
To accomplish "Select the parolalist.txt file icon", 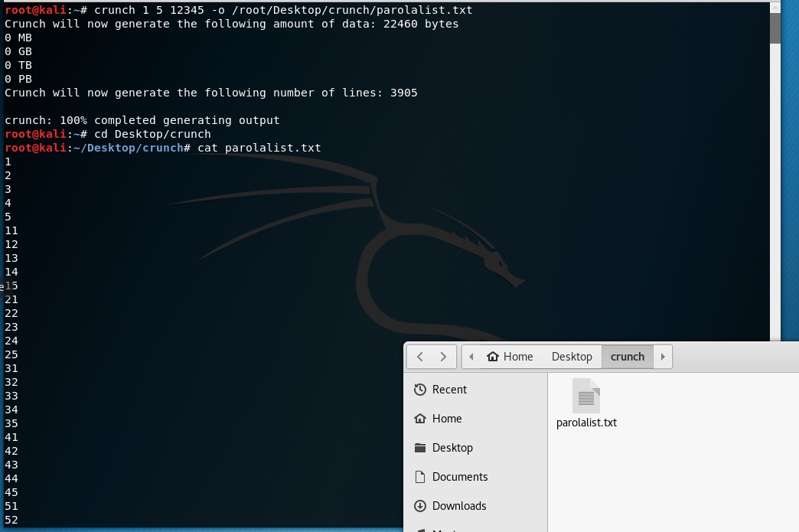I will click(x=586, y=397).
